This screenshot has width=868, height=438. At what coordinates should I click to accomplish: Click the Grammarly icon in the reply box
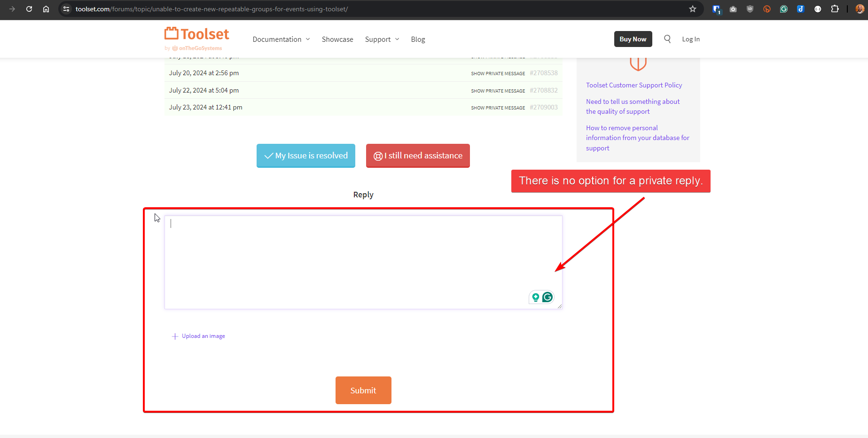547,297
